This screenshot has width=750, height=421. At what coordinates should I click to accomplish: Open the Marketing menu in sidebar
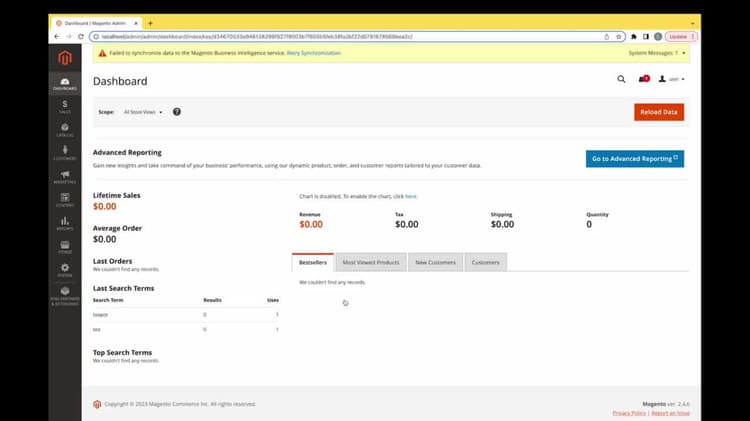click(x=65, y=177)
